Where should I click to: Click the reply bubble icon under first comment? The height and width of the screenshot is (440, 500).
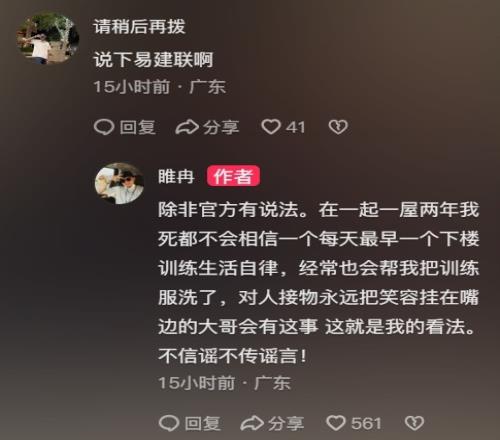104,127
